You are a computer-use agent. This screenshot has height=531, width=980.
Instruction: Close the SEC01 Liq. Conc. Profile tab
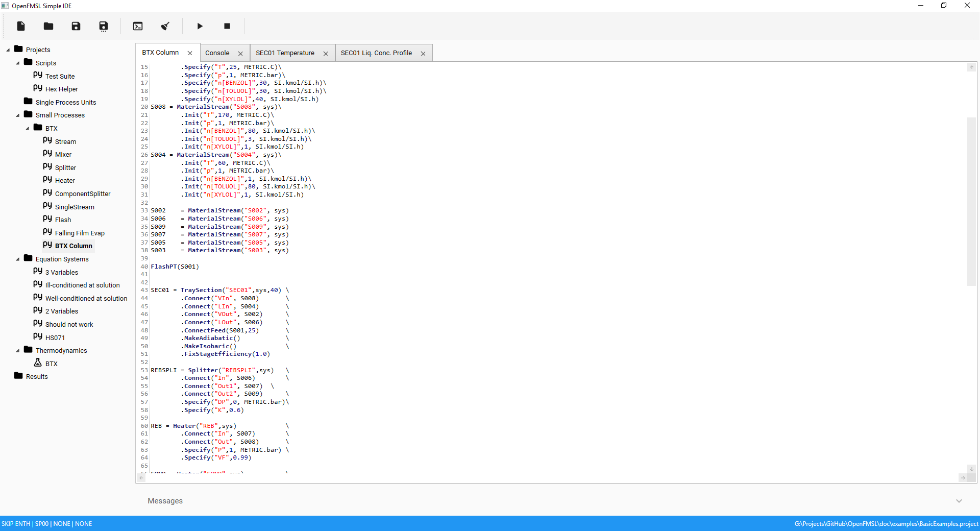point(423,54)
